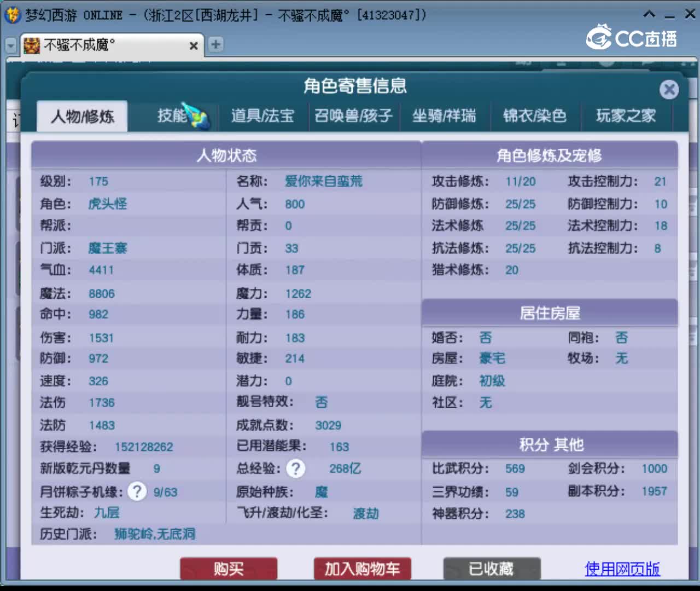Click the 成就点数 value 3029
Screen dimensions: 700x591
pyautogui.click(x=328, y=425)
